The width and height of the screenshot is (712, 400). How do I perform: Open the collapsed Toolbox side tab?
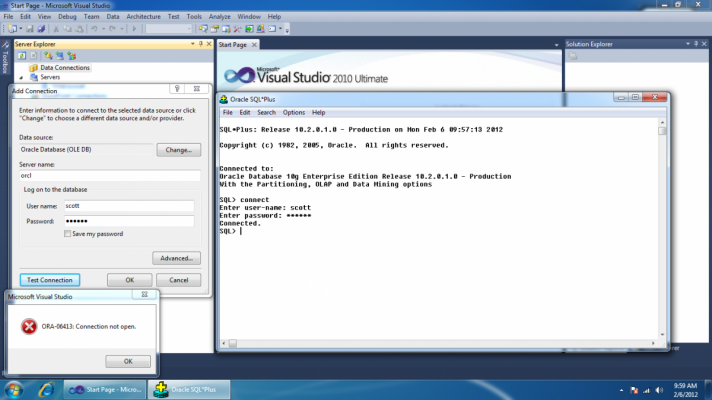(5, 57)
